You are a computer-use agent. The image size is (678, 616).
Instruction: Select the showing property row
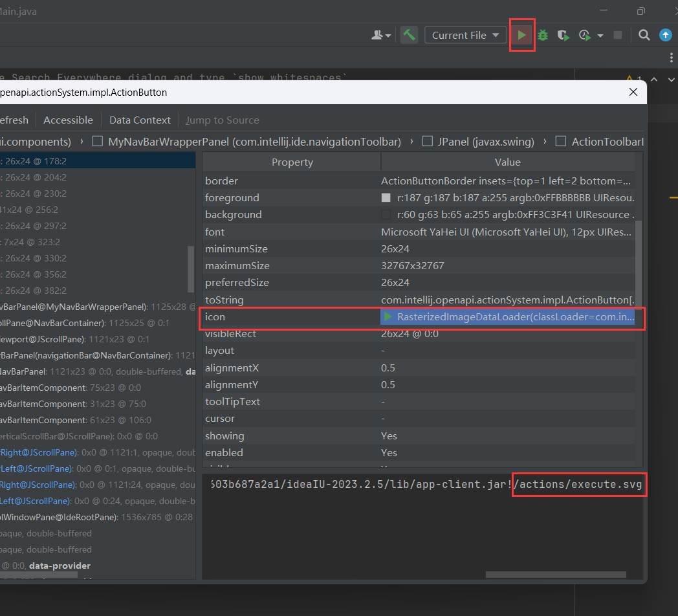419,435
